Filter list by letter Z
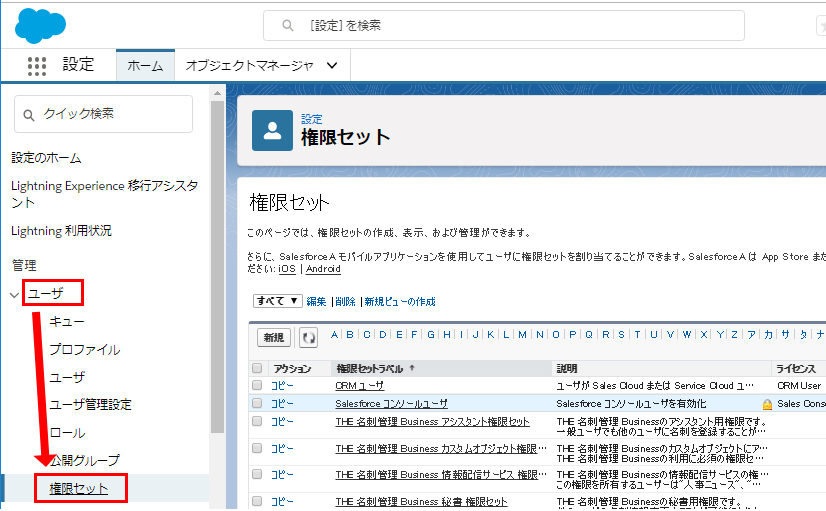826x511 pixels. coord(734,335)
